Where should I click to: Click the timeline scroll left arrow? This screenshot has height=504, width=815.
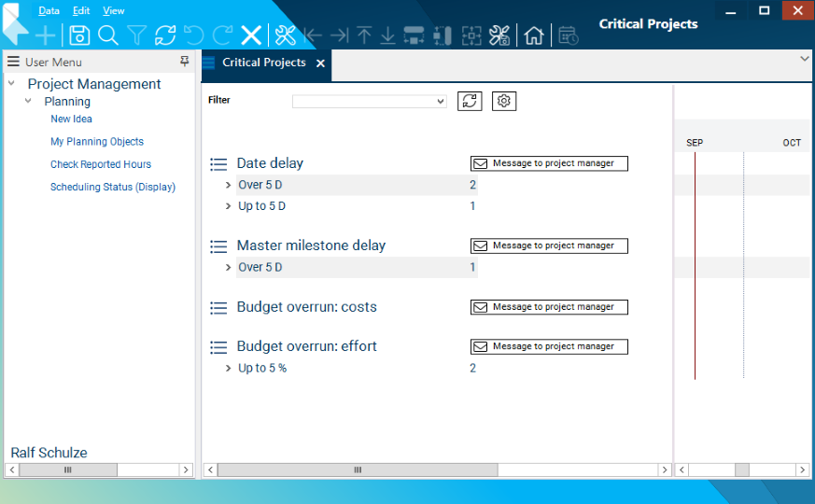pos(682,469)
